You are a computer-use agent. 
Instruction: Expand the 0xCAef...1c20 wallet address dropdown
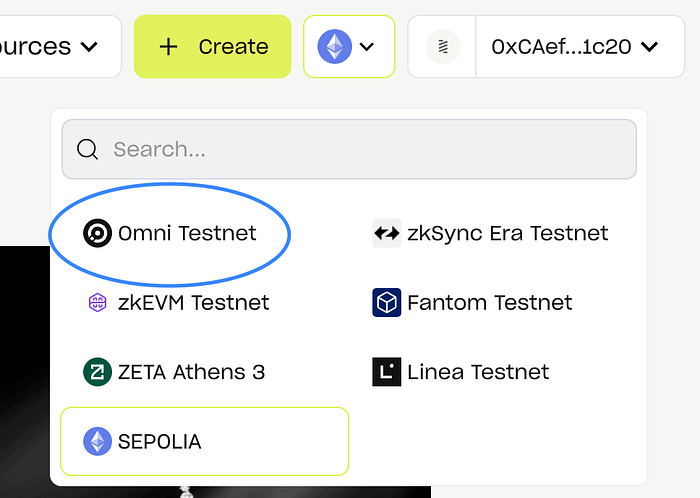tap(574, 46)
